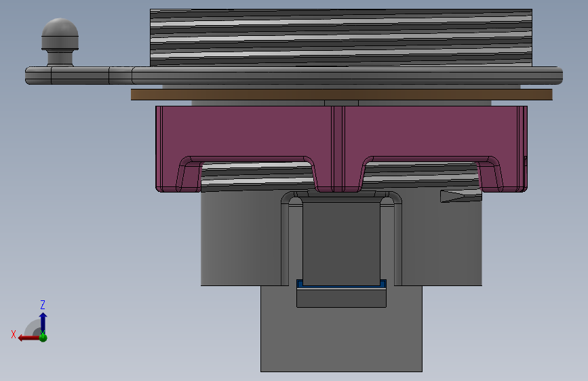Screen dimensions: 588x381
Task: Select the dark central plunger block
Action: click(341, 244)
